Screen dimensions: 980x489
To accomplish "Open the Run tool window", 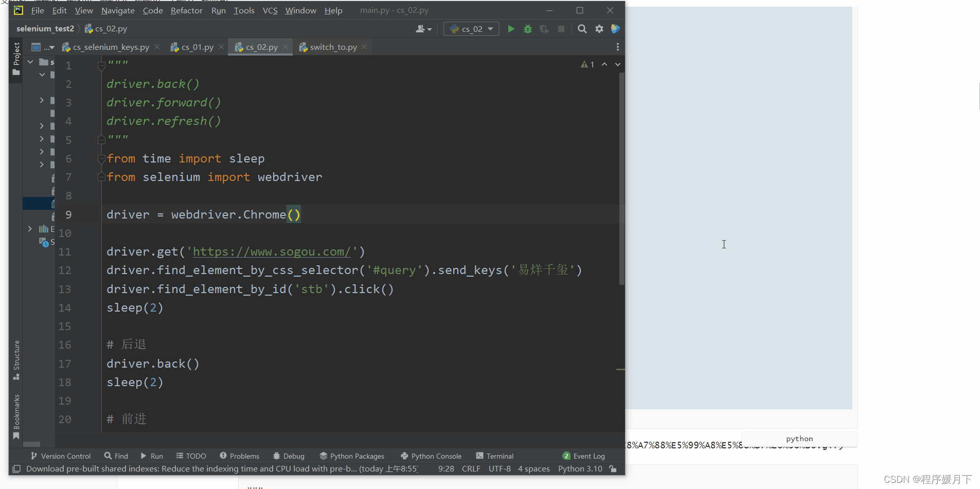I will pyautogui.click(x=152, y=456).
